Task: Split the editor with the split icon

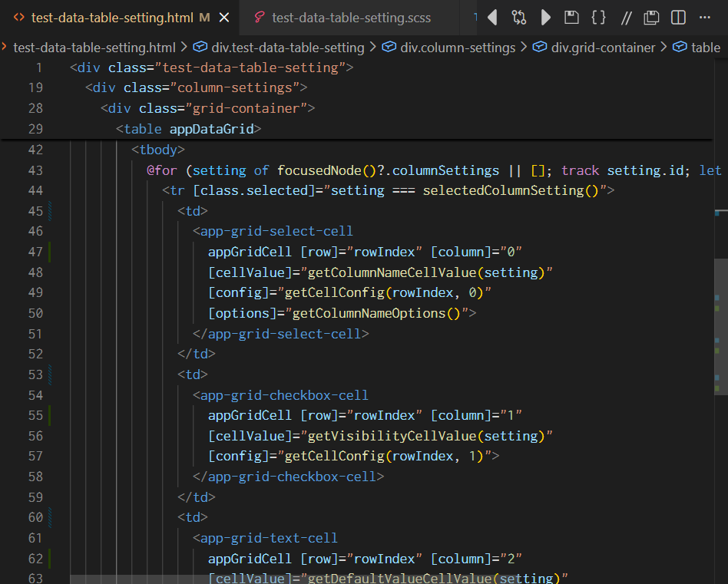Action: click(678, 18)
